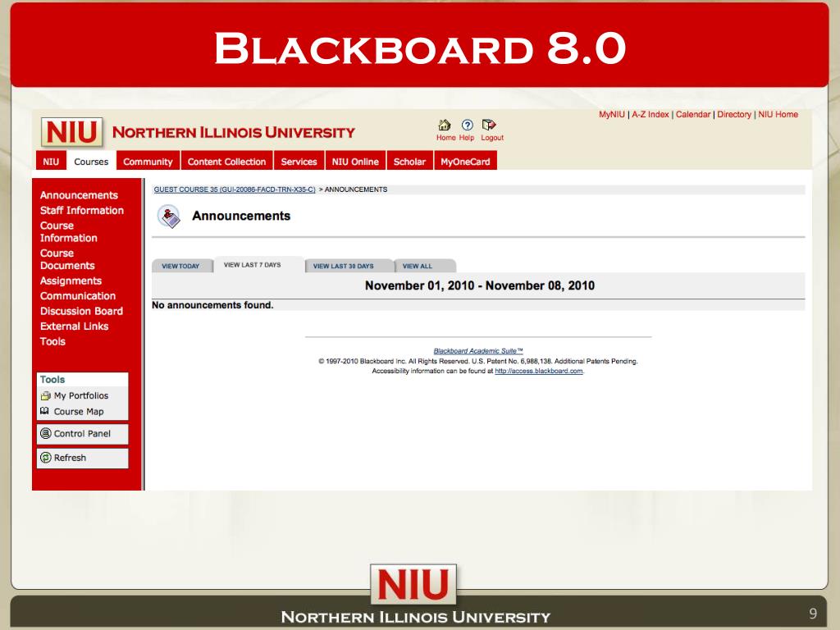Open red Tools link in course menu
The image size is (840, 630).
tap(52, 341)
